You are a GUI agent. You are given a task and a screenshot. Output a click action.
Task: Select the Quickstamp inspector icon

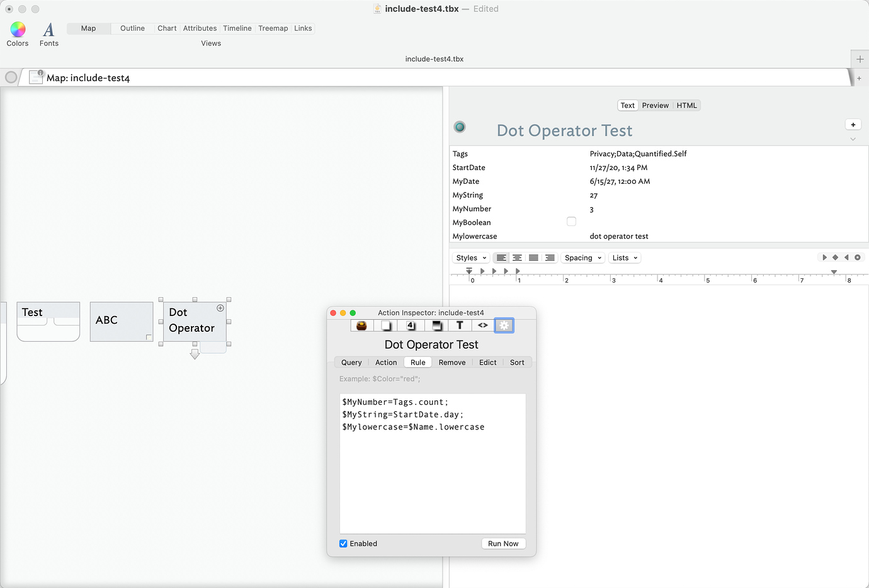(409, 325)
